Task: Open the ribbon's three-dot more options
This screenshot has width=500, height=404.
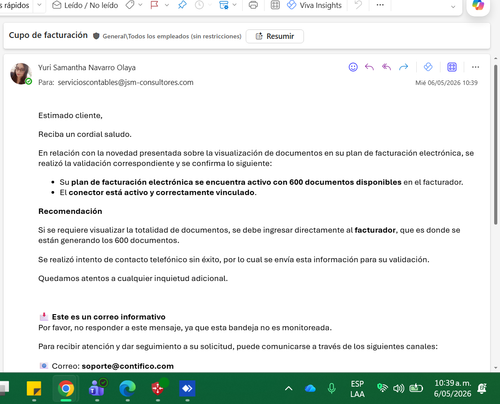Action: pos(380,5)
